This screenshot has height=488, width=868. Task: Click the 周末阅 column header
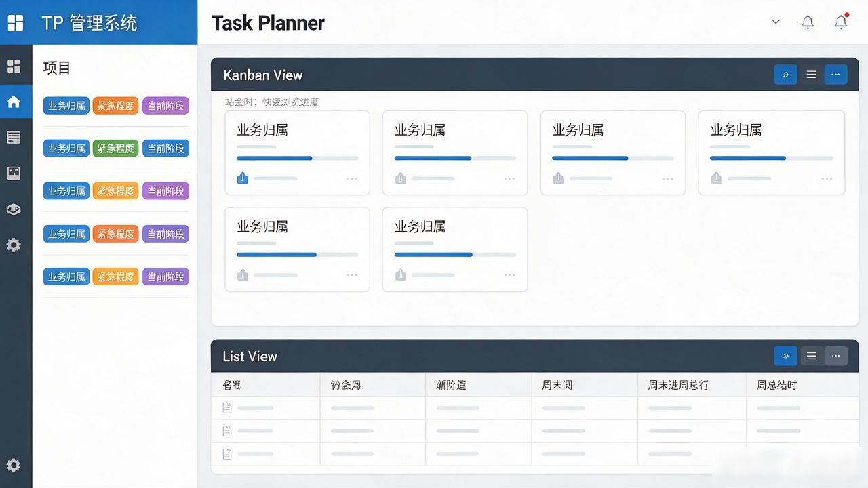tap(557, 385)
